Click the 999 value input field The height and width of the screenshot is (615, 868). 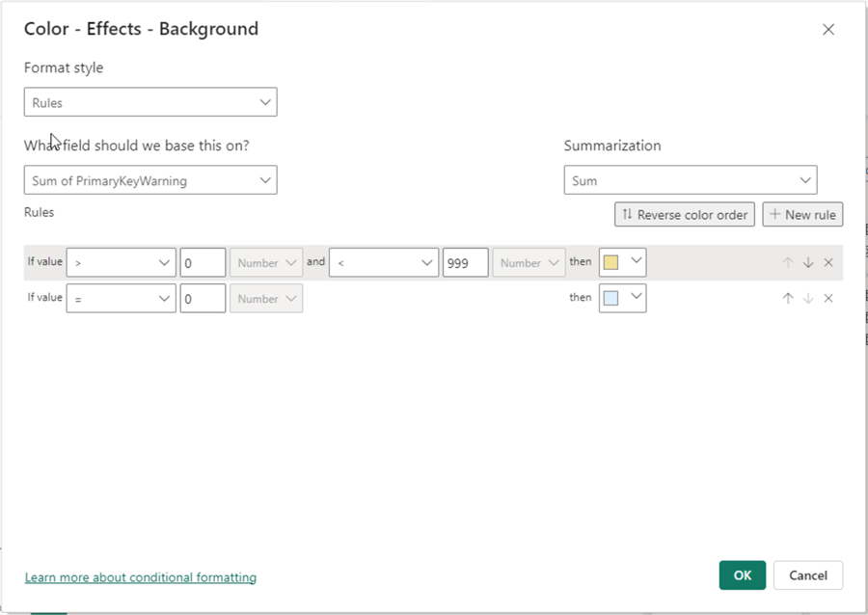(465, 261)
